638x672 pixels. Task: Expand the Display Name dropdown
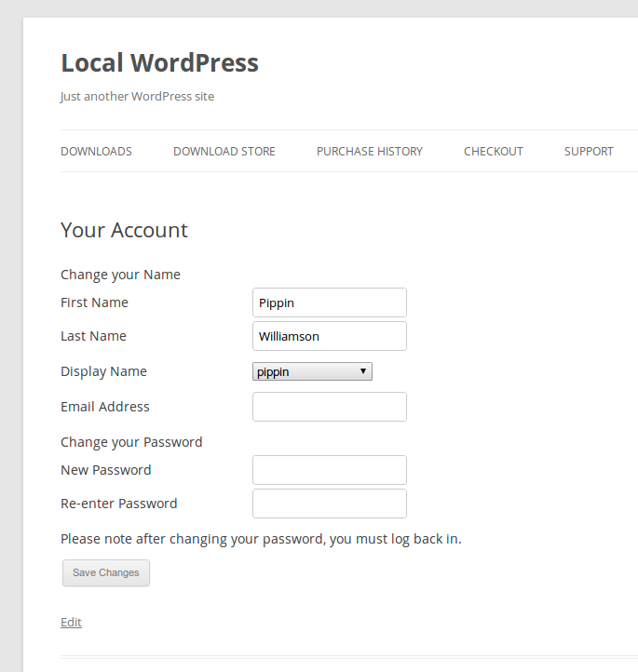[x=312, y=371]
